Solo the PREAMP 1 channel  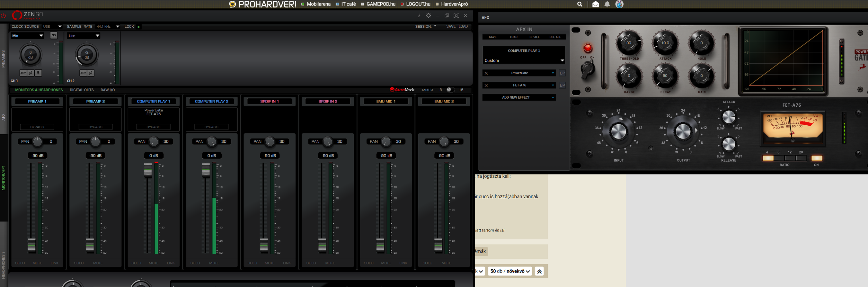tap(20, 263)
